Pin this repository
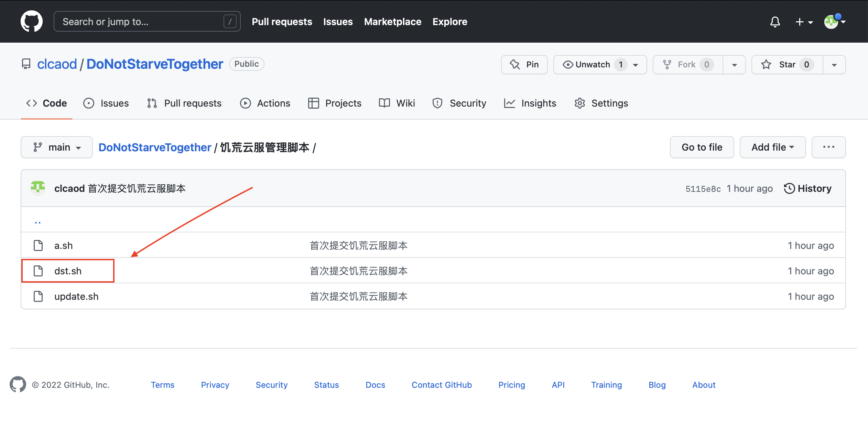 [524, 65]
